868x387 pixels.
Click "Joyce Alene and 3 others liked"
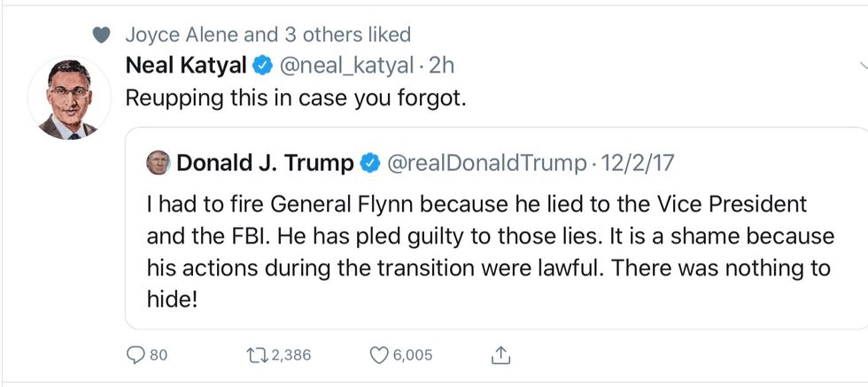[x=267, y=35]
